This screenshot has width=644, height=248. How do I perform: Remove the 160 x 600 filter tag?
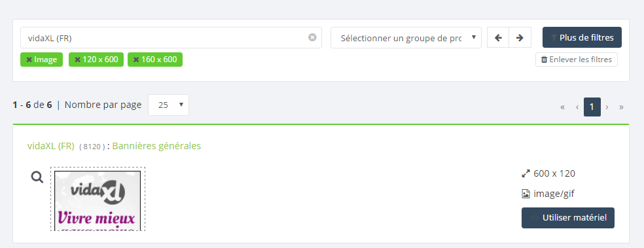click(x=155, y=60)
